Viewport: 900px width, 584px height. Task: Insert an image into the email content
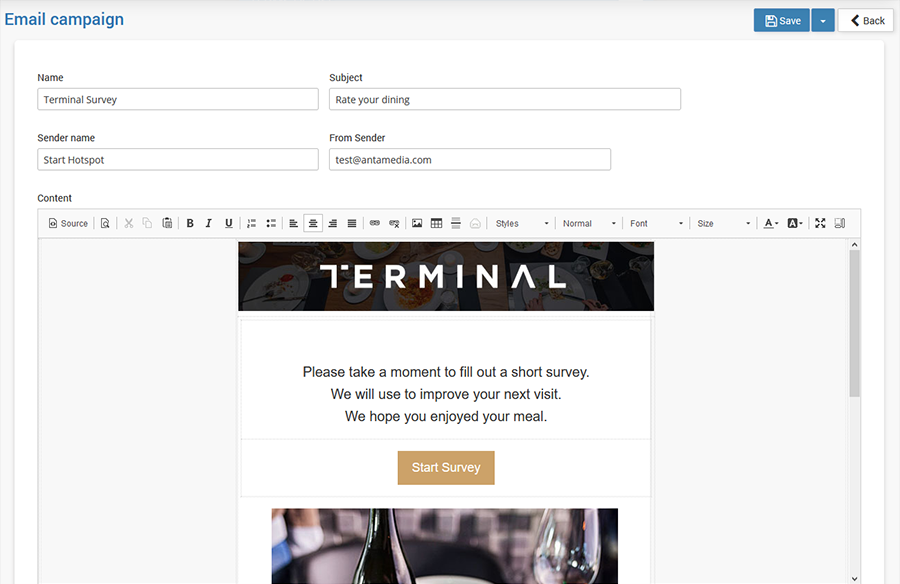click(417, 223)
